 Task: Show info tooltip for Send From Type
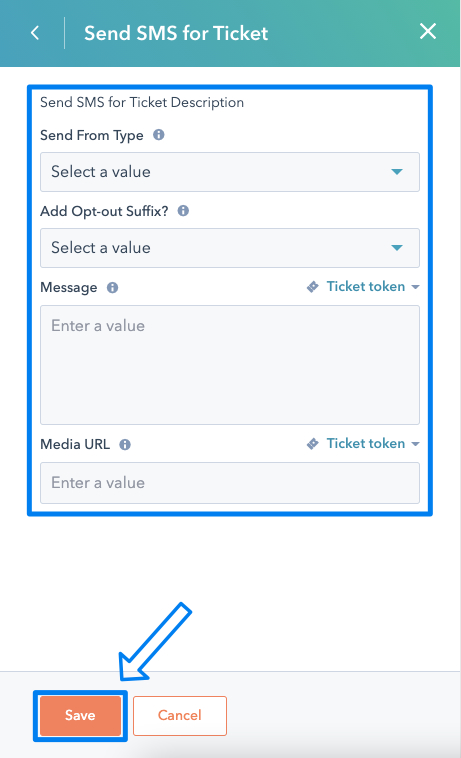coord(158,135)
